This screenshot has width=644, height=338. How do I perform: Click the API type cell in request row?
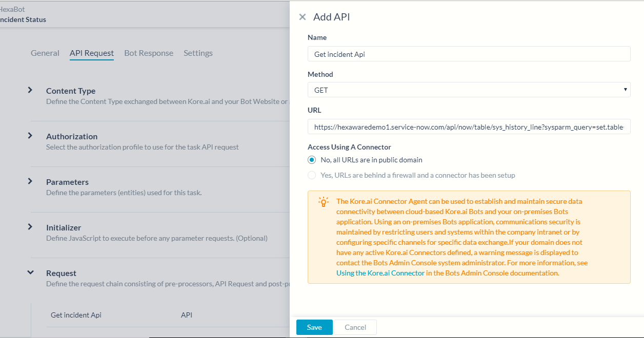tap(187, 315)
